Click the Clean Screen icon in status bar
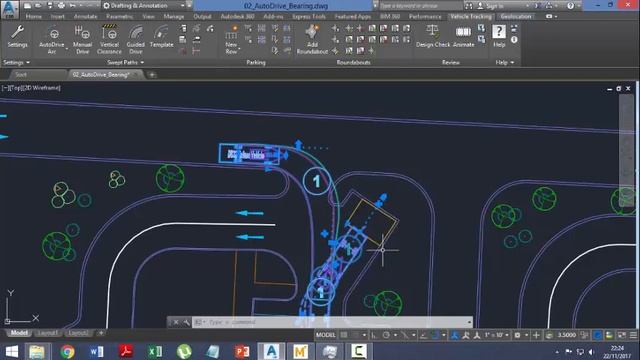This screenshot has width=640, height=360. [x=622, y=335]
